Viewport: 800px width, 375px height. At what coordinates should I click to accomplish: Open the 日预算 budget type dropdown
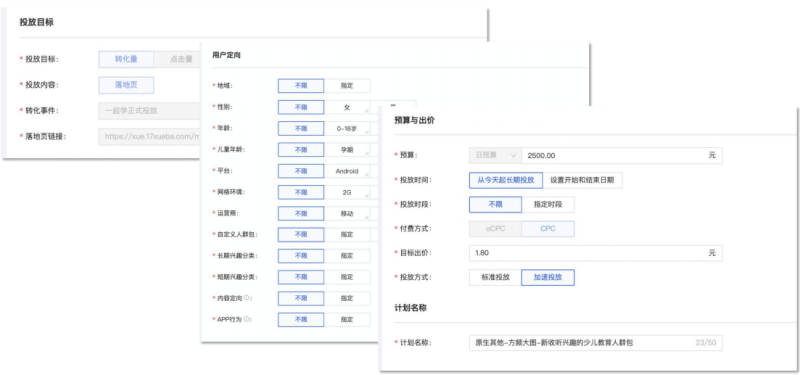point(495,155)
